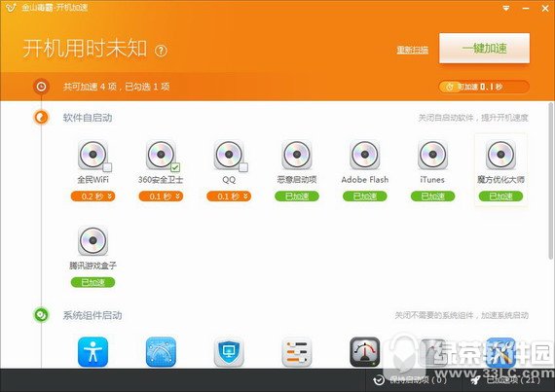Click the 已加速 button under iTunes

(x=432, y=196)
